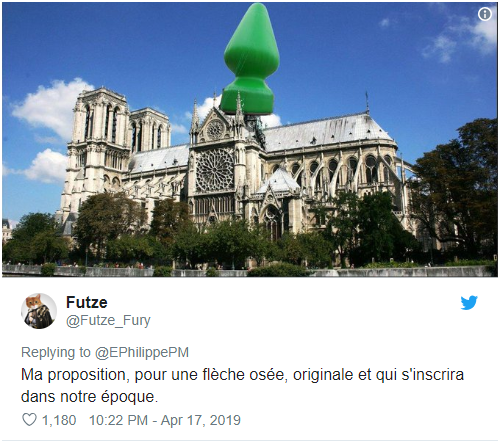The height and width of the screenshot is (443, 500).
Task: Open the @EPhilippePM mention
Action: tap(142, 352)
